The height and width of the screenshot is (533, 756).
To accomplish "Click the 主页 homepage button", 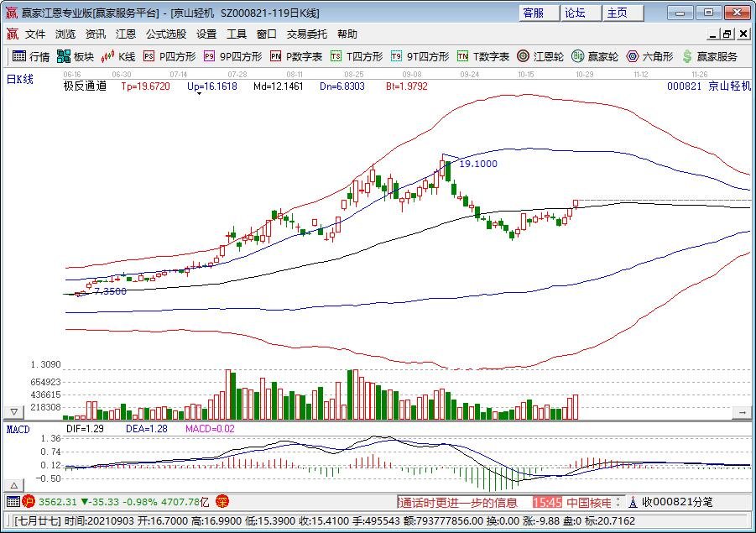I will 618,13.
